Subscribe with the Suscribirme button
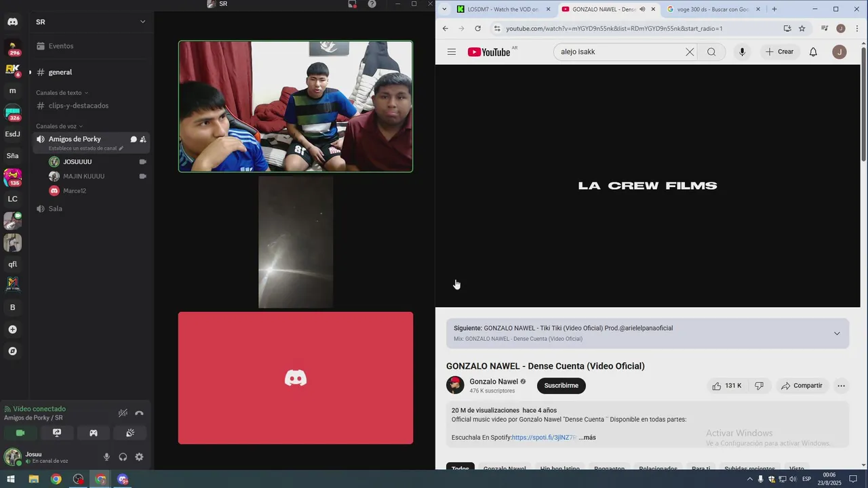Screen dimensions: 868x488 point(561,386)
